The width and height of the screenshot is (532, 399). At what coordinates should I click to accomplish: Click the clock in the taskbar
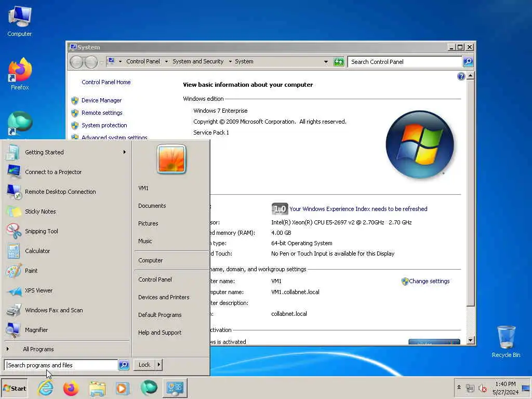(506, 388)
